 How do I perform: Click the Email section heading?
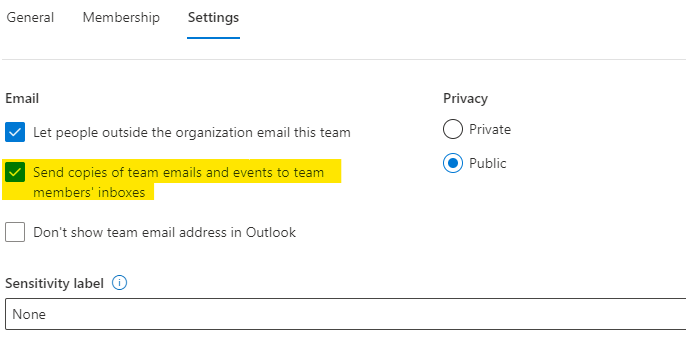click(x=22, y=98)
